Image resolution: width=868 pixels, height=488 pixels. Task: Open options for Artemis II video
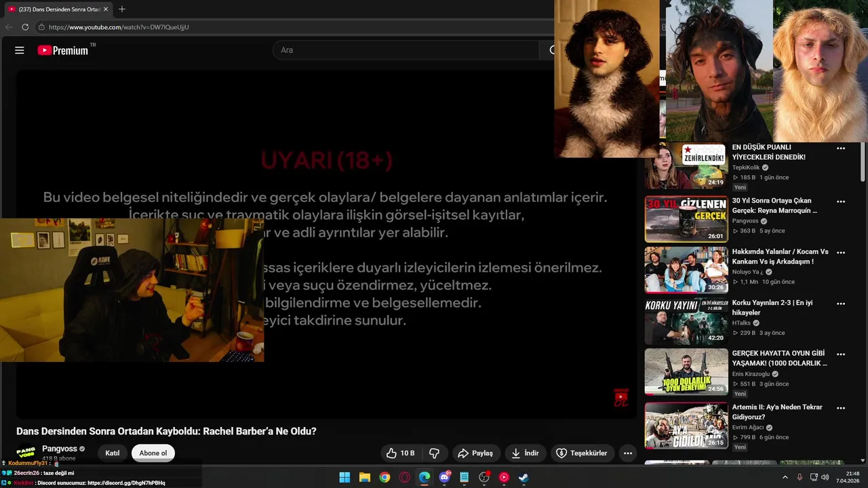(841, 408)
